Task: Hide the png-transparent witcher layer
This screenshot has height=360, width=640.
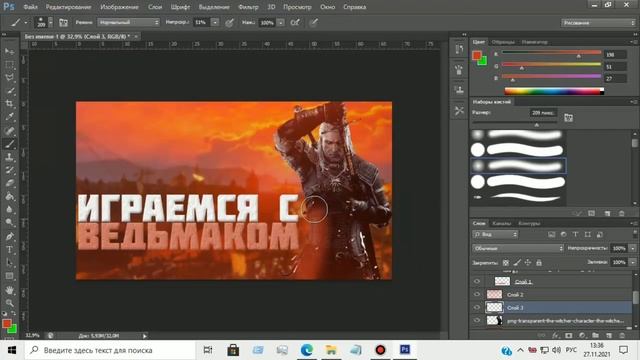Action: [x=477, y=320]
